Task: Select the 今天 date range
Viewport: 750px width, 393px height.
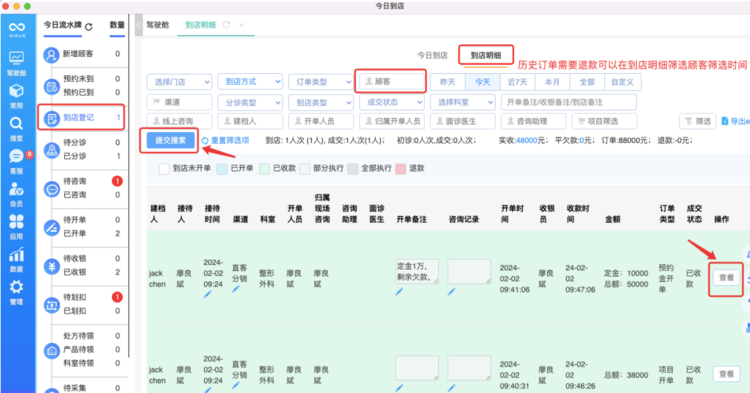Action: 483,82
